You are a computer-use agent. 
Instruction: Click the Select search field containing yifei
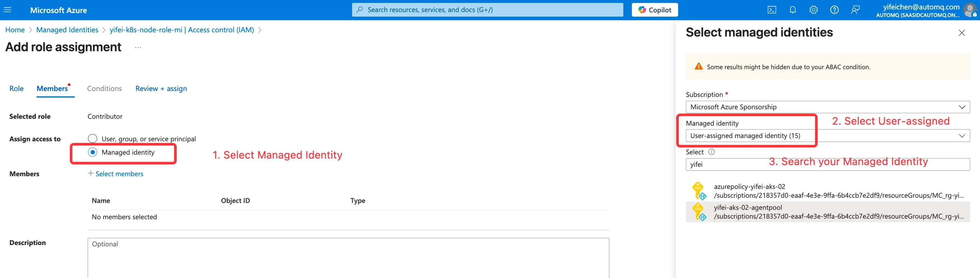tap(827, 164)
